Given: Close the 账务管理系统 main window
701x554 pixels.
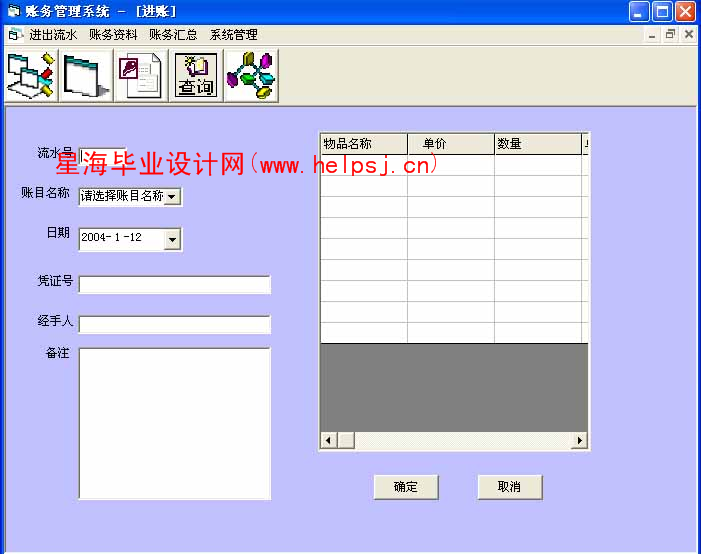Looking at the screenshot, I should [685, 11].
